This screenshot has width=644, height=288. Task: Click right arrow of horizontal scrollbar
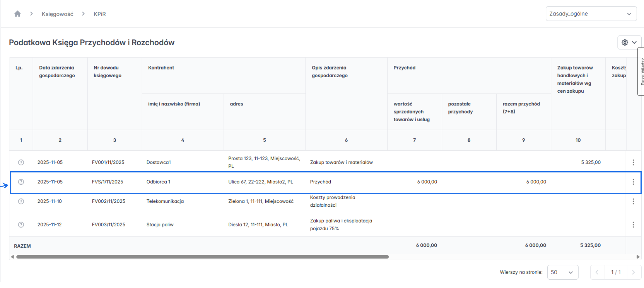tap(638, 257)
